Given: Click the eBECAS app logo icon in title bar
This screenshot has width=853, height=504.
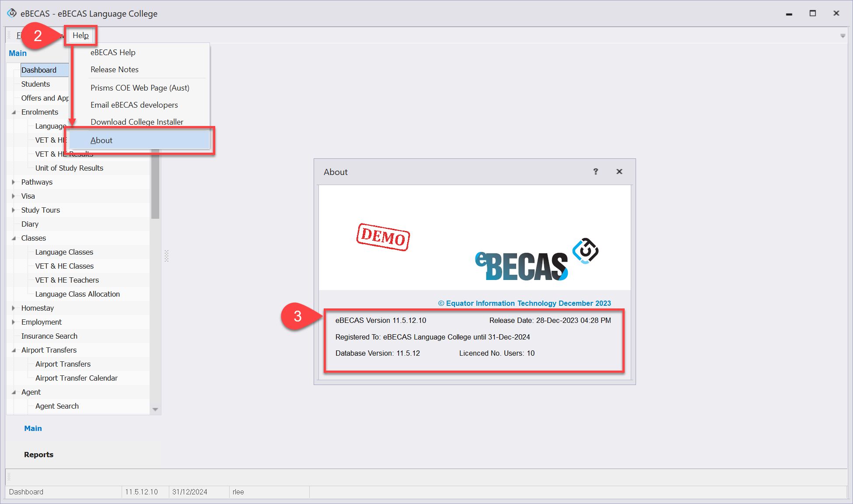Looking at the screenshot, I should [12, 13].
